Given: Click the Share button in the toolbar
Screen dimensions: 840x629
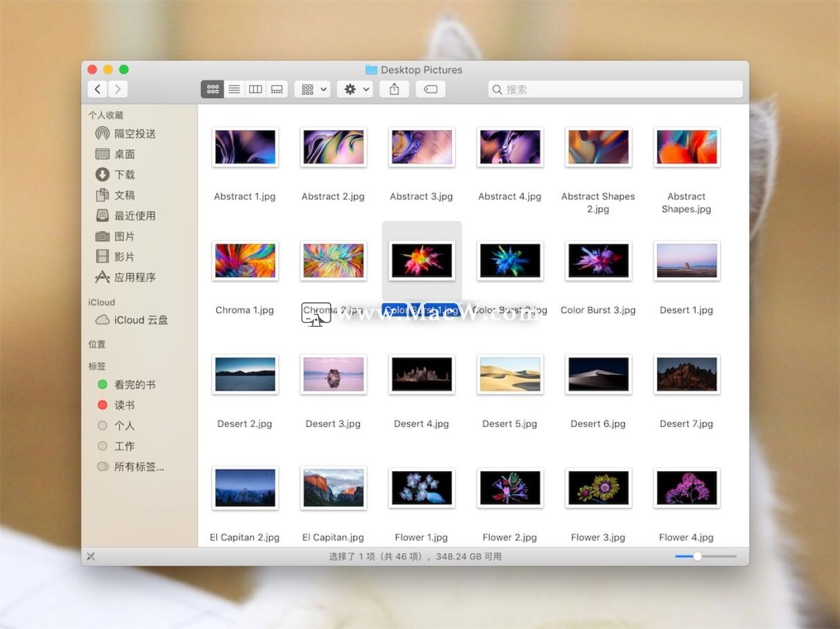Looking at the screenshot, I should (x=394, y=89).
